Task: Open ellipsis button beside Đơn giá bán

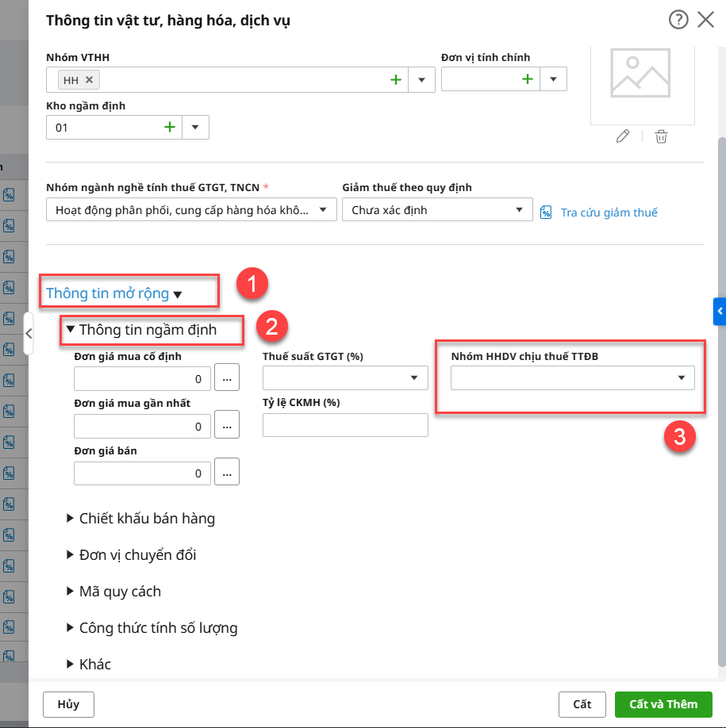Action: point(227,473)
